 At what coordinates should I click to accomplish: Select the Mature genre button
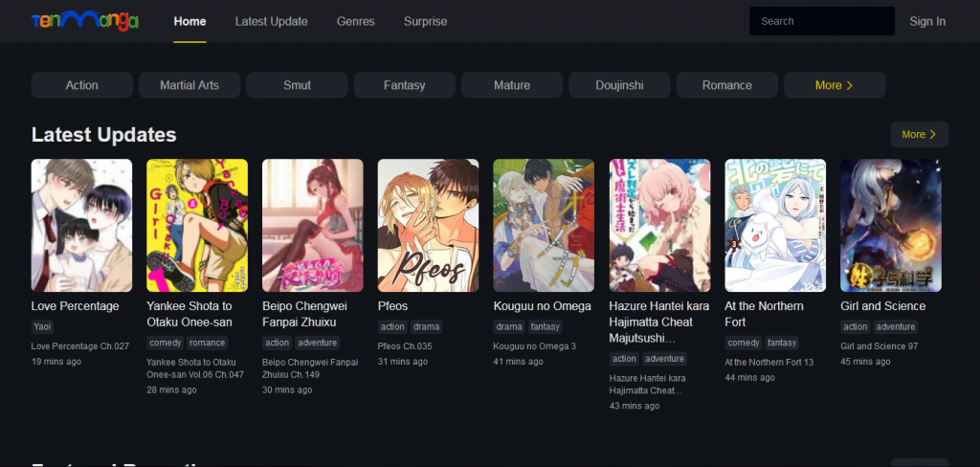tap(512, 85)
